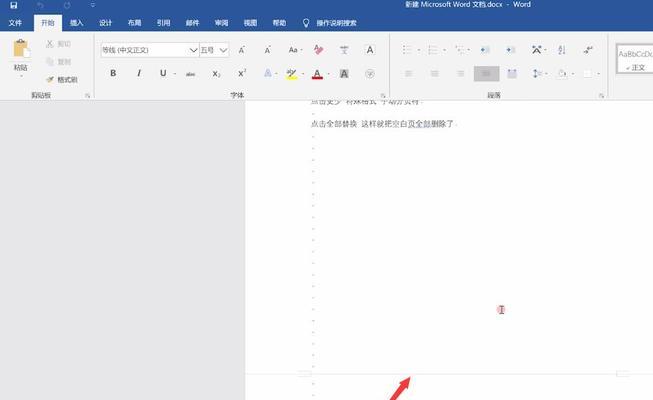Click the 粘贴 paste clipboard icon
653x400 pixels.
21,48
